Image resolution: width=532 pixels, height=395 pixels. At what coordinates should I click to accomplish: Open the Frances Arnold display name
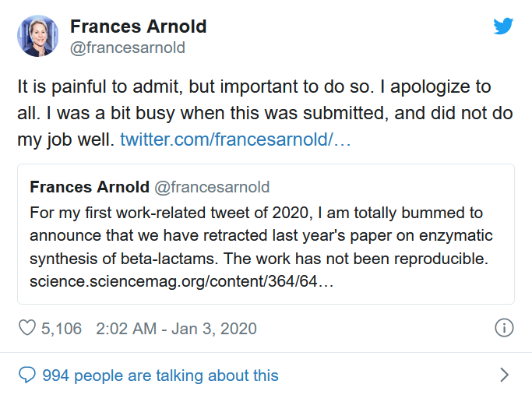point(138,26)
